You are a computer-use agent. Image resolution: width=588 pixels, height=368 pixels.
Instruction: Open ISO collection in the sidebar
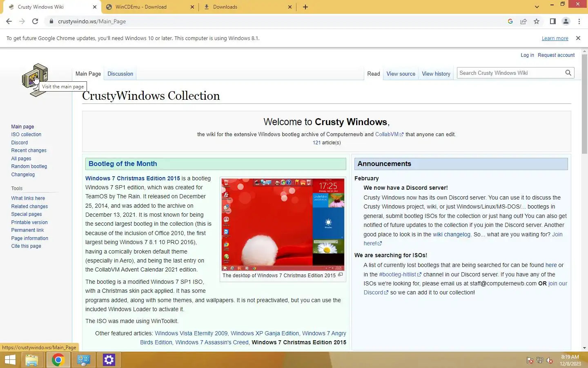click(26, 135)
